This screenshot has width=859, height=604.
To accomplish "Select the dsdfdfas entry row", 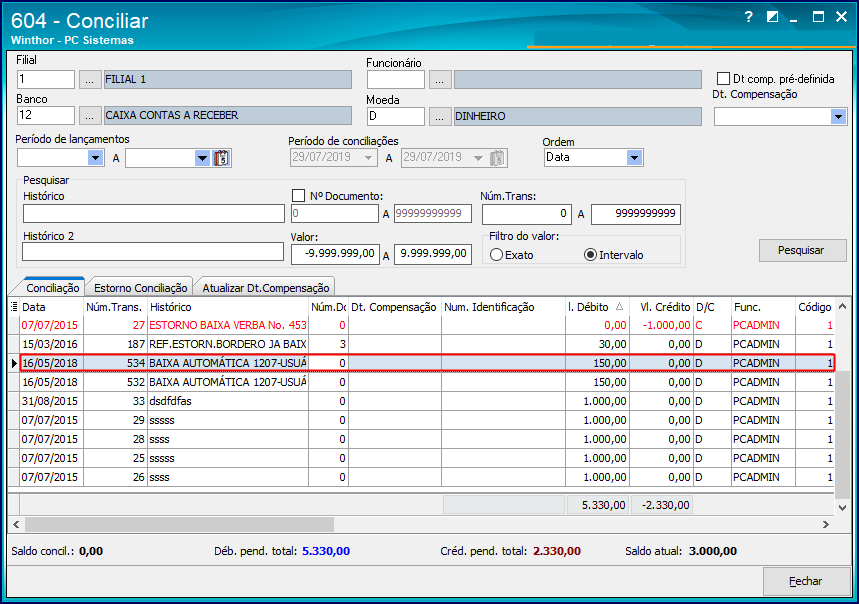I will (427, 401).
